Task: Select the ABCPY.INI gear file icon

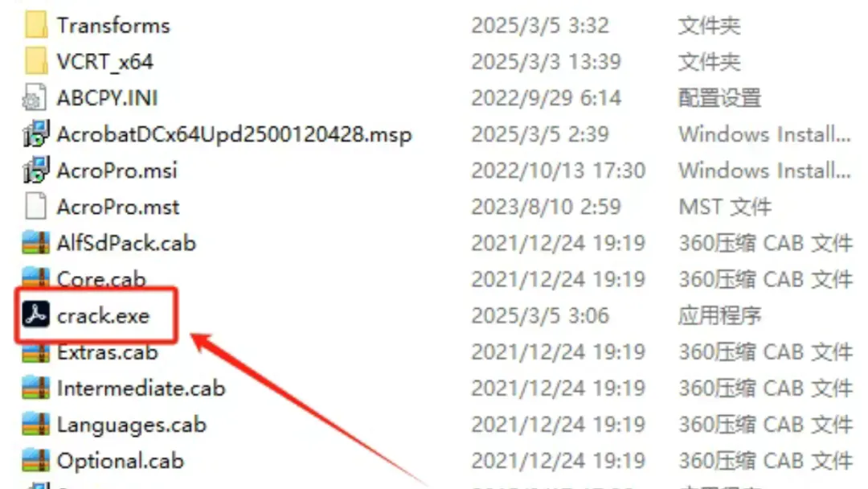Action: click(35, 97)
